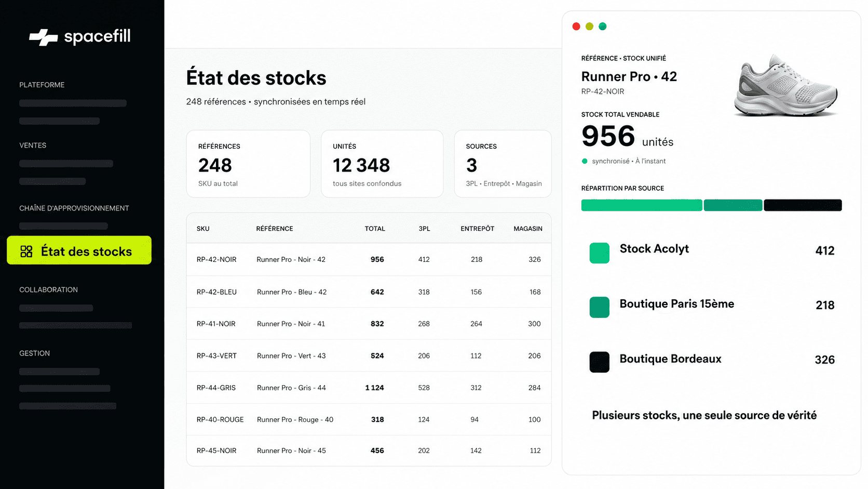868x489 pixels.
Task: Sort by the SKU column header
Action: 203,229
